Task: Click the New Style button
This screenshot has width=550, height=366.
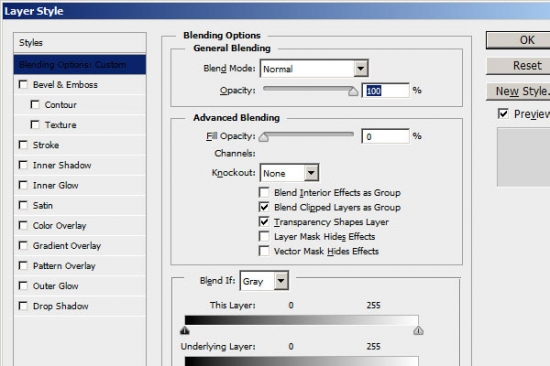Action: pyautogui.click(x=518, y=92)
